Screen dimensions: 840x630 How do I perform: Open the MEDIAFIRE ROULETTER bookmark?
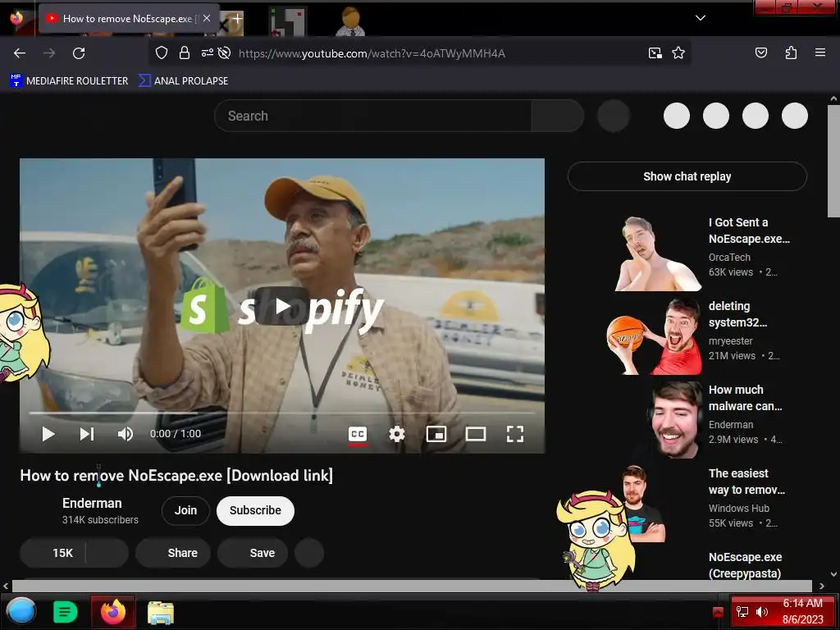coord(69,81)
